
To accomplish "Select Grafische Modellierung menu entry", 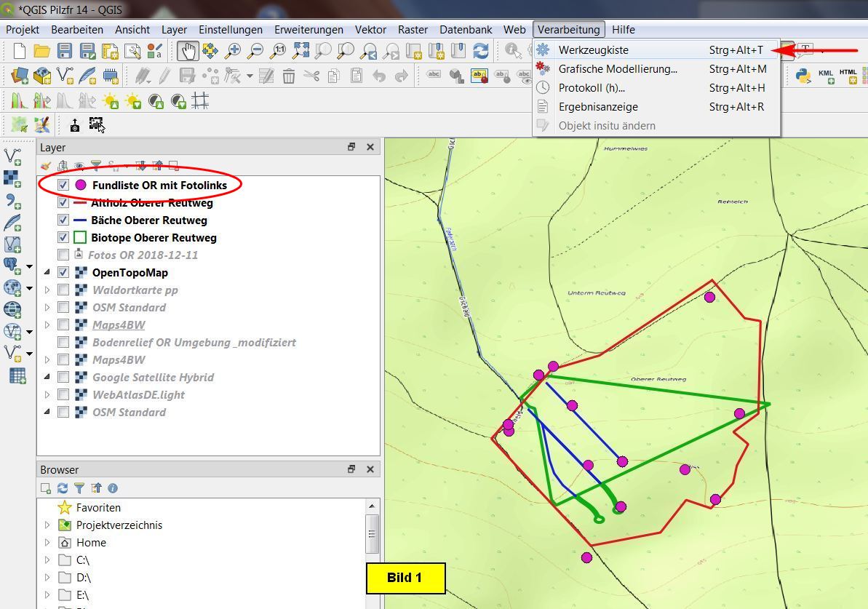I will click(617, 68).
